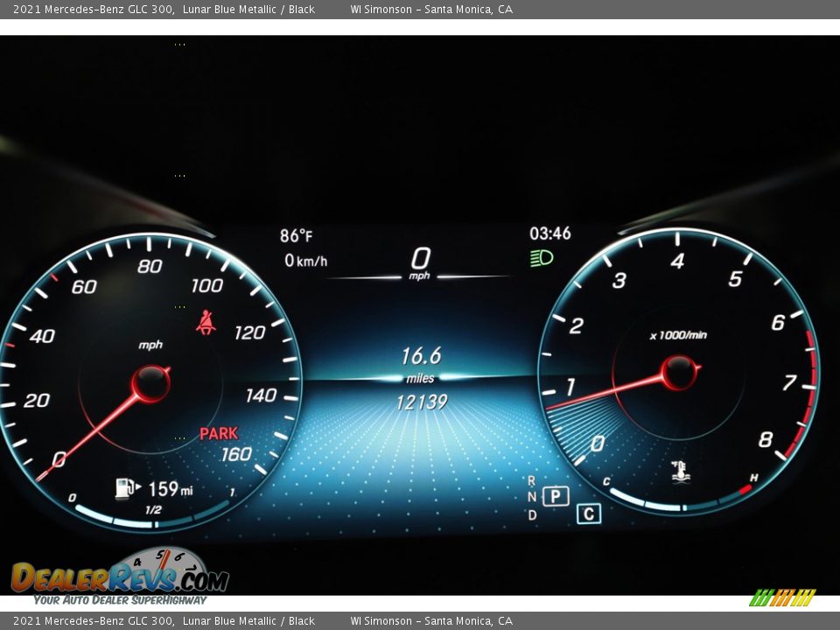
Task: Click the central 0 mph digital speed
Action: 421,263
